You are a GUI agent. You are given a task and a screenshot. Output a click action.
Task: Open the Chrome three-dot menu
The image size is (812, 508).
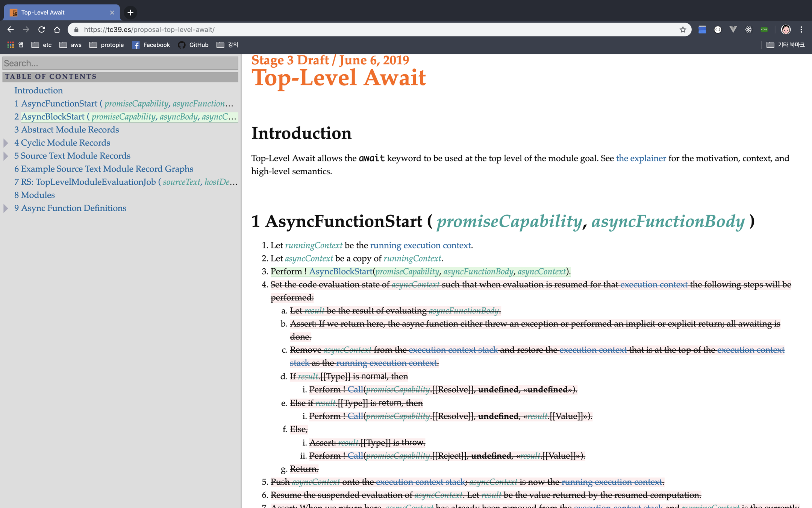[x=801, y=29]
